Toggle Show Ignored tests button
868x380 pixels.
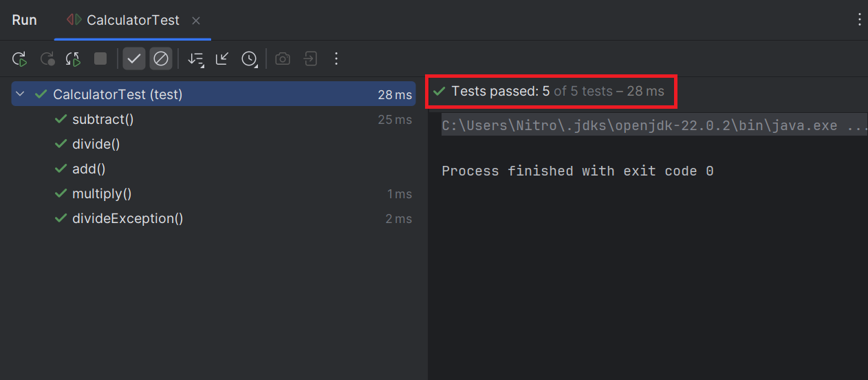(160, 59)
